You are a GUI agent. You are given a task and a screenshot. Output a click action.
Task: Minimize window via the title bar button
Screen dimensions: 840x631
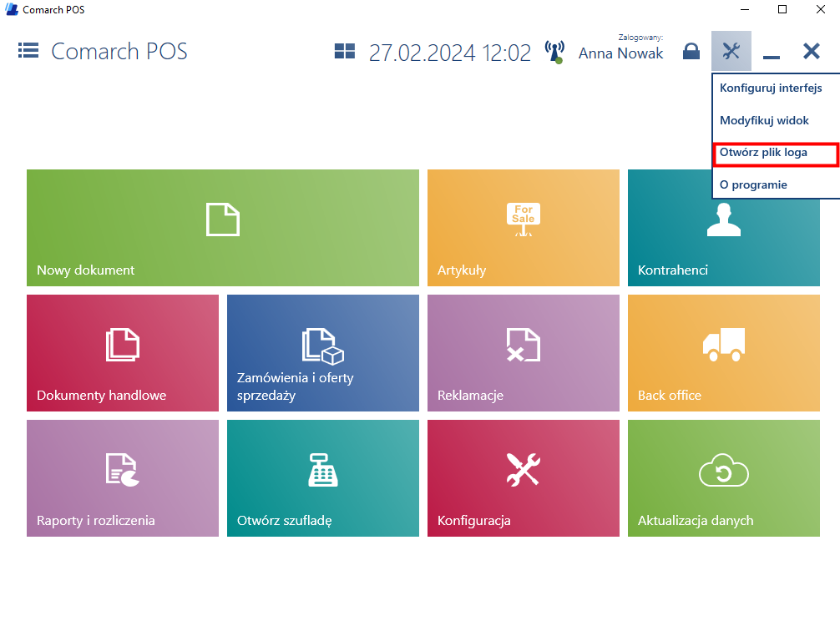(x=744, y=10)
